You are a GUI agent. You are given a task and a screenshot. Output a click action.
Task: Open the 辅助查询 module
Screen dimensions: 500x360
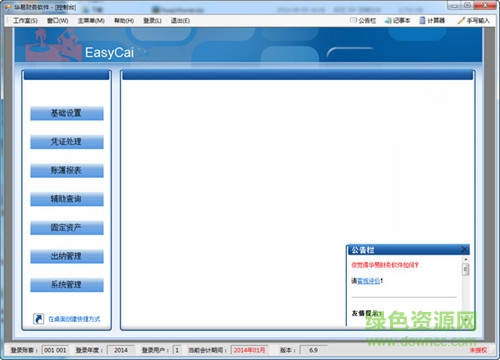click(67, 199)
